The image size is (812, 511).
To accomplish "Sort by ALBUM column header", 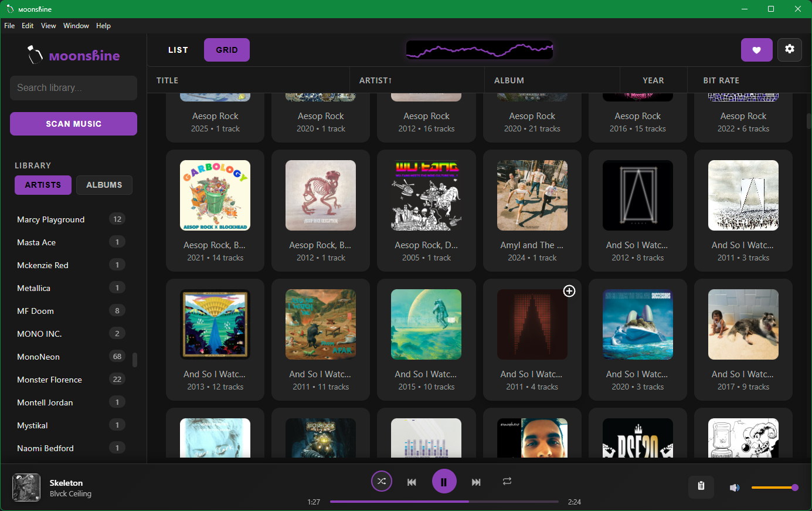I will click(x=552, y=80).
